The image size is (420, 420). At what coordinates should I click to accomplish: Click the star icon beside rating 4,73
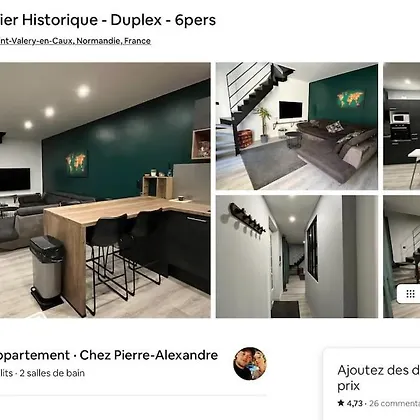(x=341, y=403)
